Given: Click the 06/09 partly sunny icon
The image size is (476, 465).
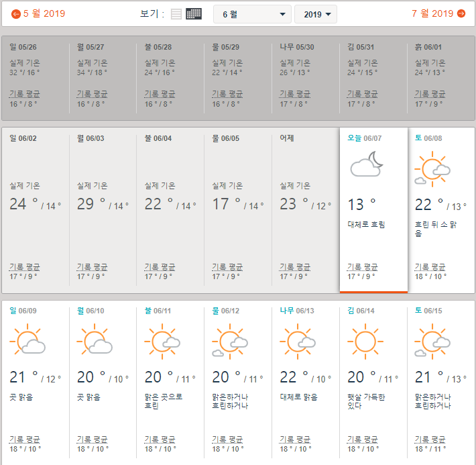Looking at the screenshot, I should click(x=27, y=341).
